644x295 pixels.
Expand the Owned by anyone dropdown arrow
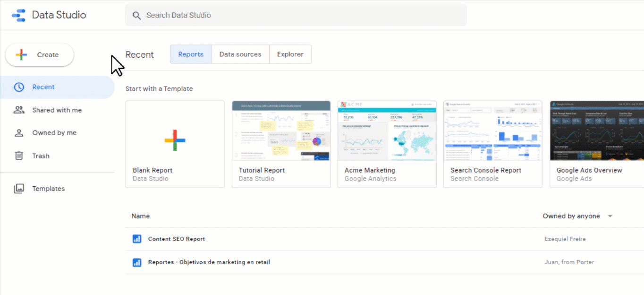tap(610, 216)
